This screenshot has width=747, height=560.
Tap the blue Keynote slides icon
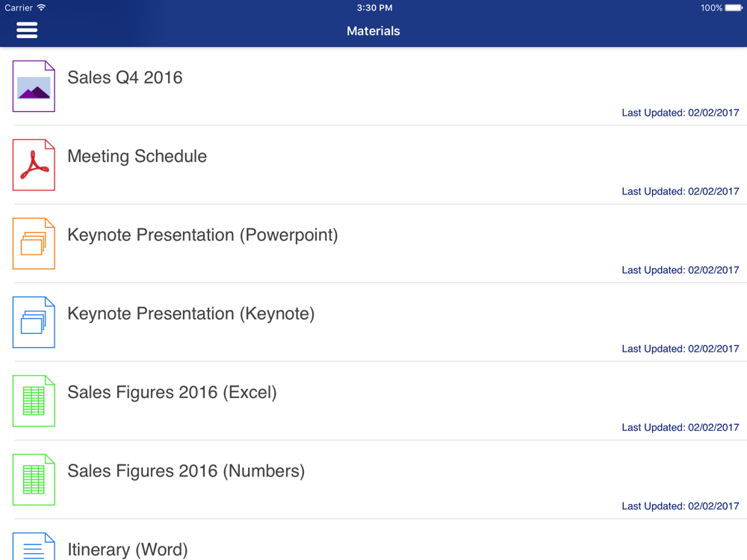pos(34,322)
